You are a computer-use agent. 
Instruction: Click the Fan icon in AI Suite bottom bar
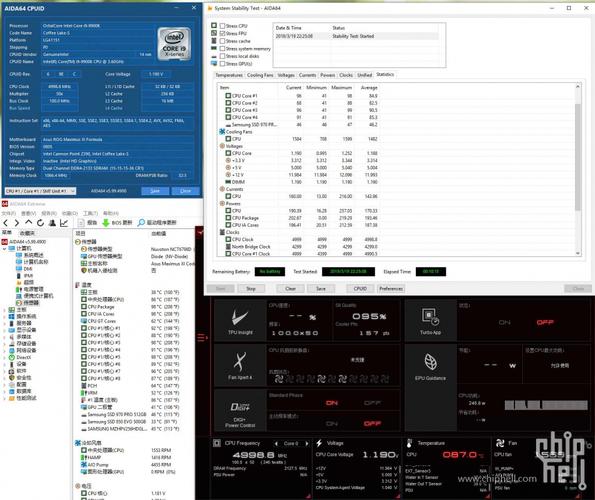coord(500,443)
